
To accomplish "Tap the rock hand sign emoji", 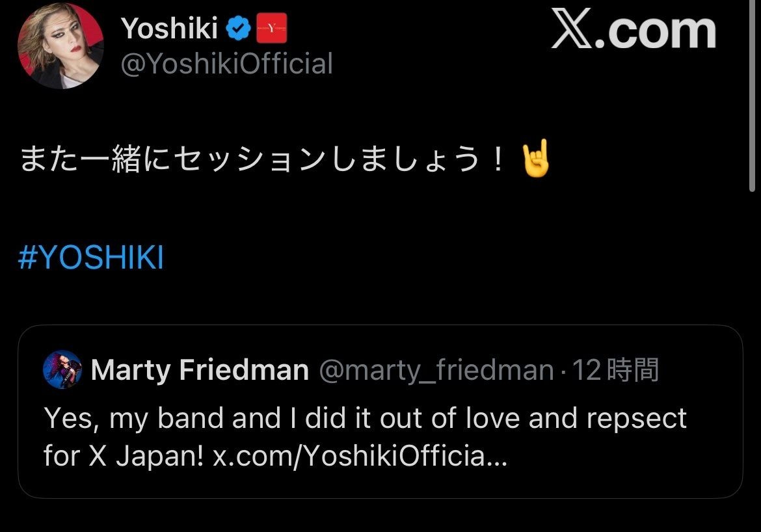I will tap(535, 161).
